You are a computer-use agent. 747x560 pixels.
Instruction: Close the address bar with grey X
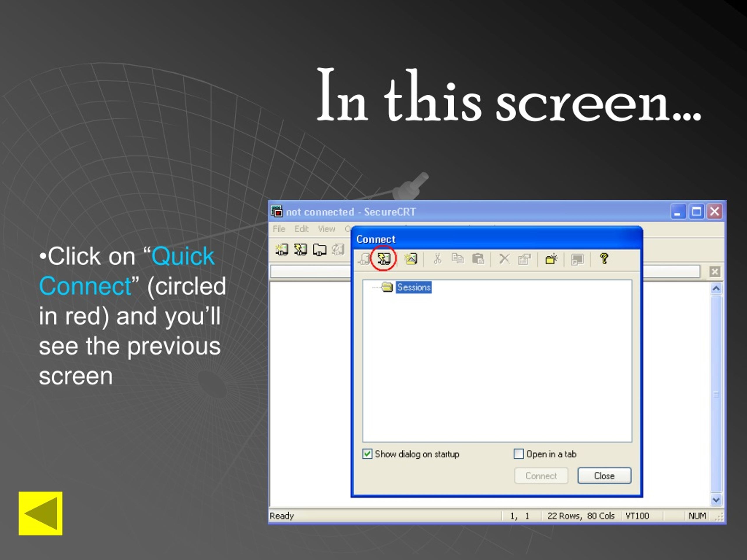coord(715,271)
